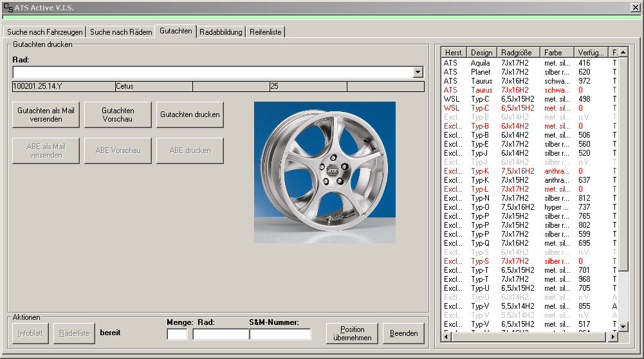Image resolution: width=644 pixels, height=359 pixels.
Task: Click the 100201.25.14.Y article number cell
Action: [64, 86]
